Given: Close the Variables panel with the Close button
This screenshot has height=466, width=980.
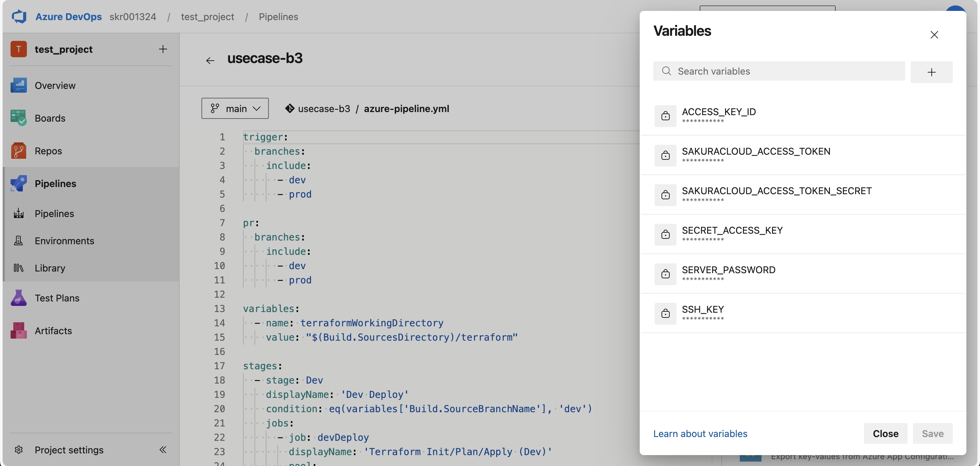Looking at the screenshot, I should (x=885, y=433).
